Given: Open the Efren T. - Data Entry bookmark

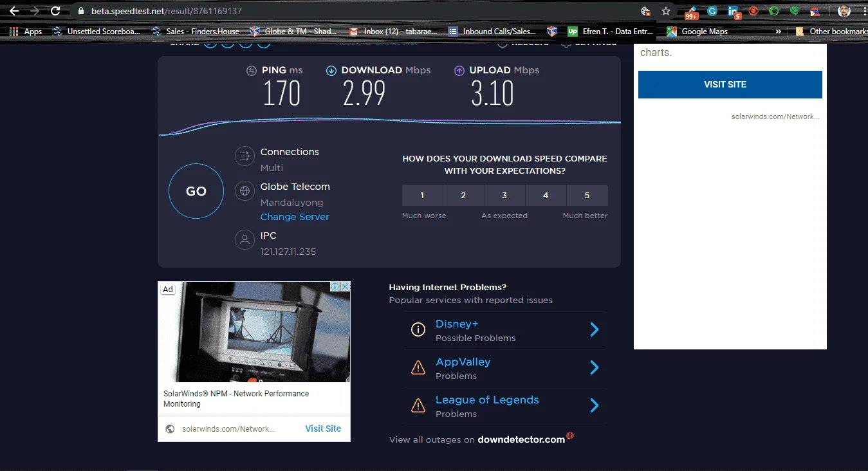Looking at the screenshot, I should 610,32.
